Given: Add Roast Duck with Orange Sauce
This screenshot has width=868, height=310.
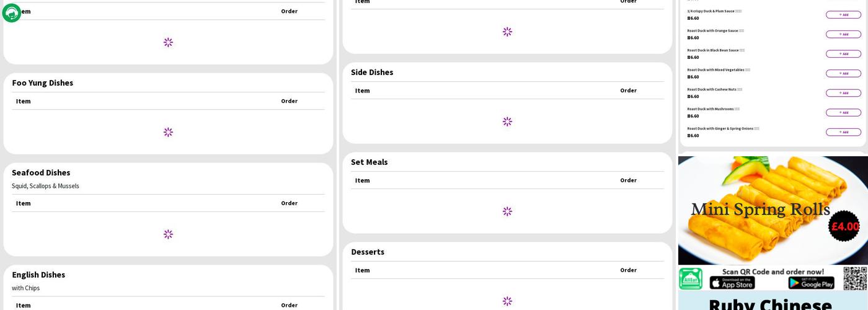Looking at the screenshot, I should click(x=843, y=34).
